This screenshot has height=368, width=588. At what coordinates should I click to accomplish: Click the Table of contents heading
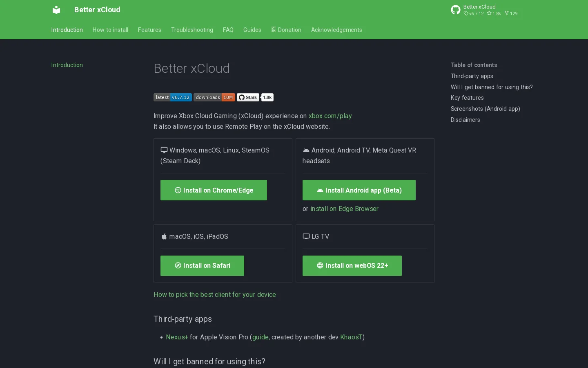474,65
